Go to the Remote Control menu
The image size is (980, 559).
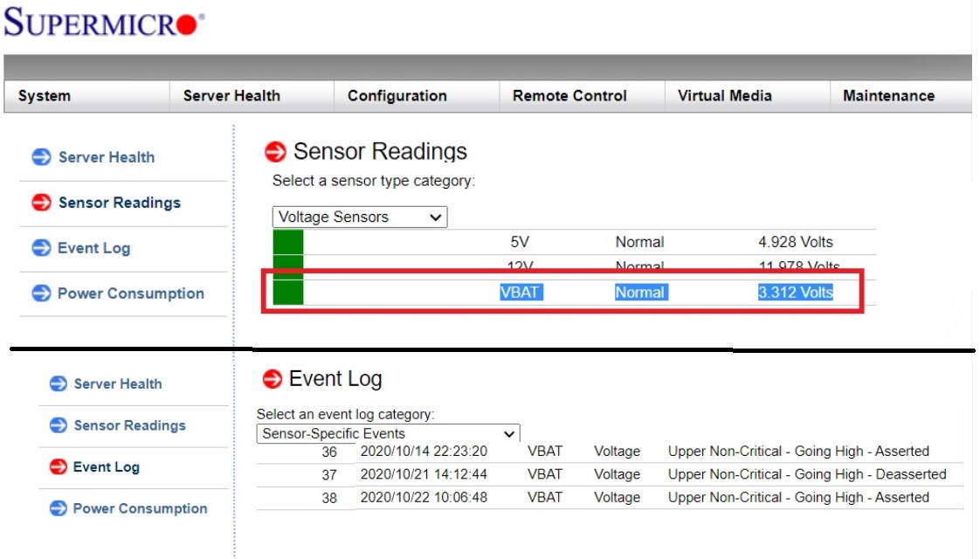[x=569, y=96]
